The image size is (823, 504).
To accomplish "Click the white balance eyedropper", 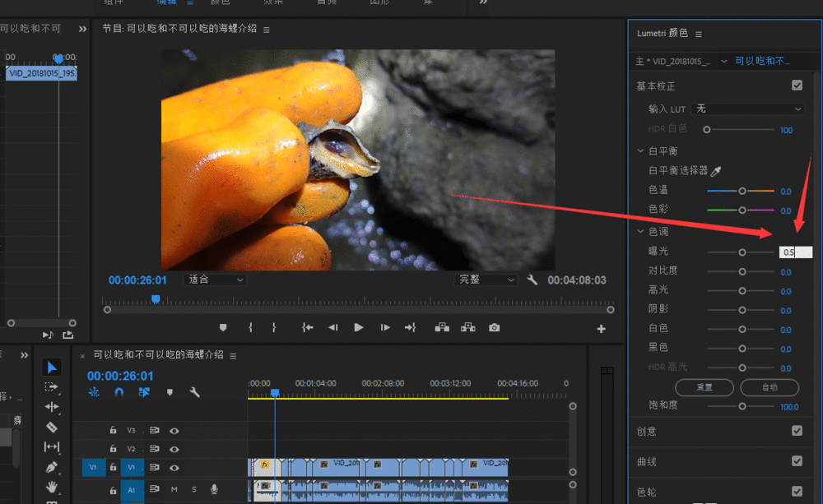I will [x=716, y=171].
